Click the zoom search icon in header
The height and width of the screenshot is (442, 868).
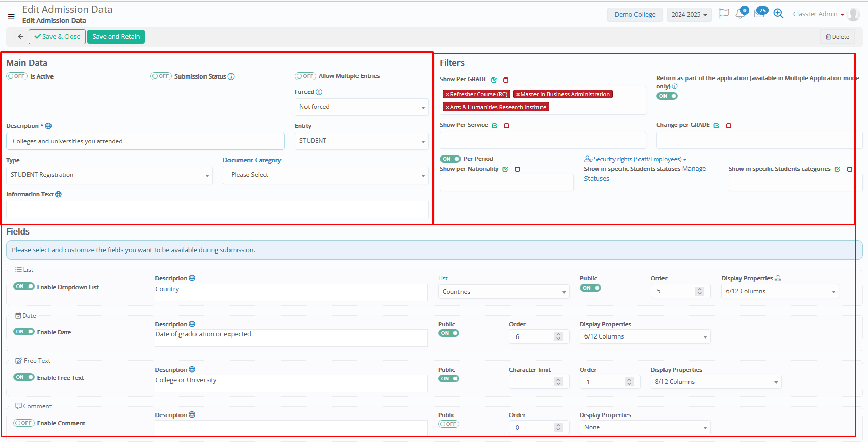[x=778, y=14]
